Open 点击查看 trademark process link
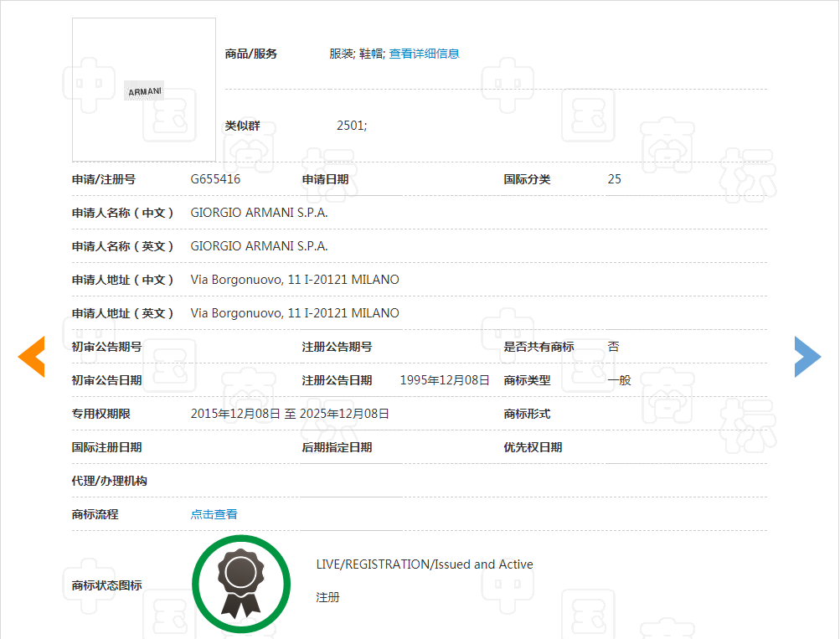 (x=214, y=514)
